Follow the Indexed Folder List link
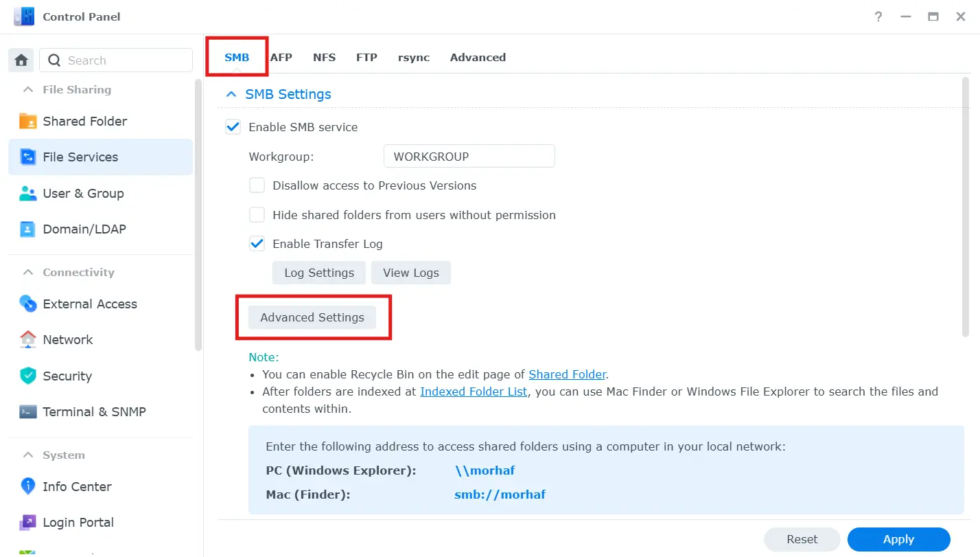This screenshot has height=557, width=980. pyautogui.click(x=474, y=391)
